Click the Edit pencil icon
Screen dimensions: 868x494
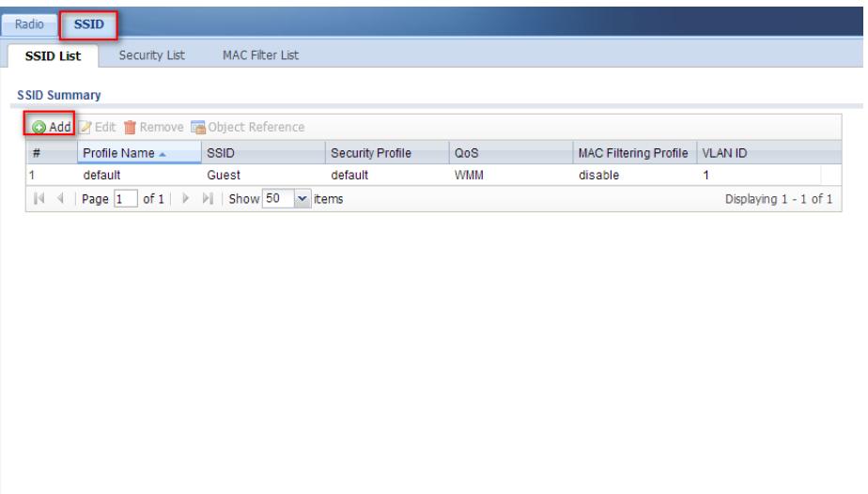(85, 127)
